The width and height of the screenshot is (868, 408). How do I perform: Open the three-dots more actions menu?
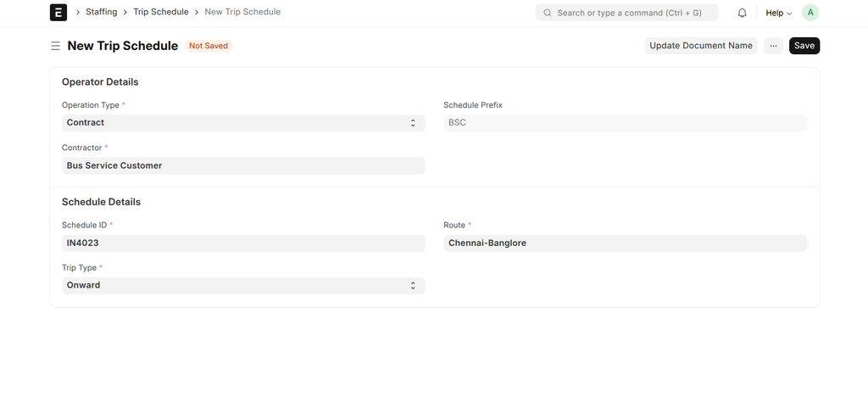click(x=773, y=46)
